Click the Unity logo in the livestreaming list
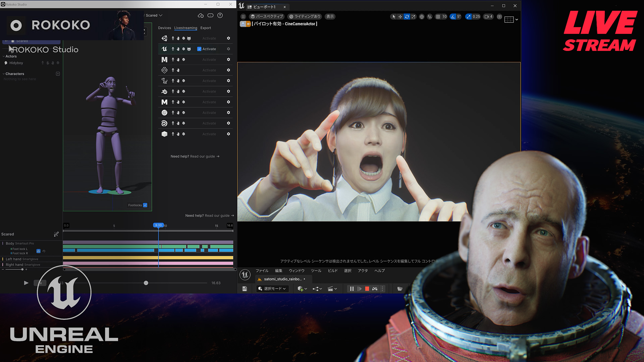The height and width of the screenshot is (362, 644). pyautogui.click(x=164, y=38)
